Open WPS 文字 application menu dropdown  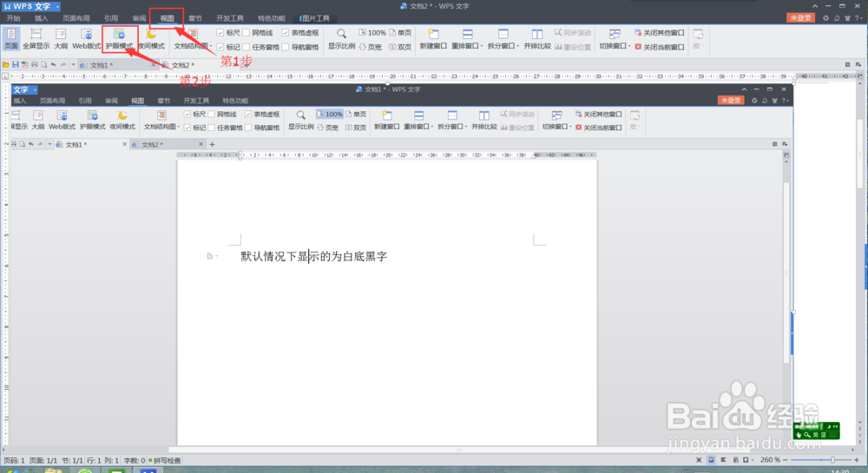57,7
